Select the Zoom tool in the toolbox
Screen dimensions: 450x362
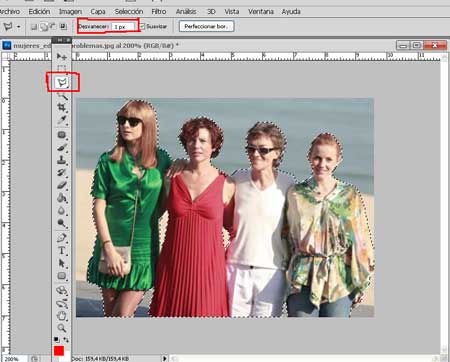click(x=62, y=328)
